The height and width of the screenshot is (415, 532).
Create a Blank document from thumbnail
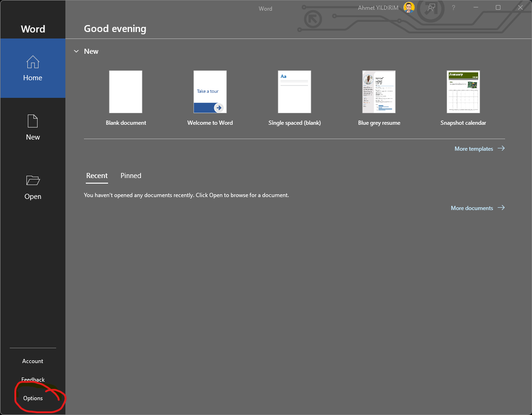pos(126,92)
